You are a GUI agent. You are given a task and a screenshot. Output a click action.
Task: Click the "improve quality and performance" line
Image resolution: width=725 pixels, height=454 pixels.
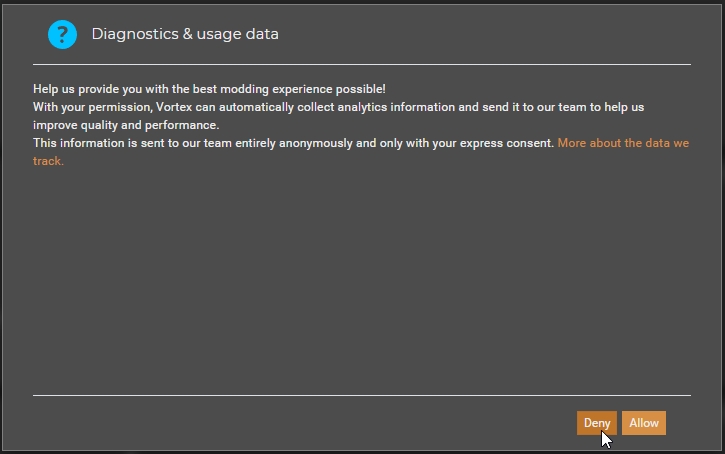125,125
